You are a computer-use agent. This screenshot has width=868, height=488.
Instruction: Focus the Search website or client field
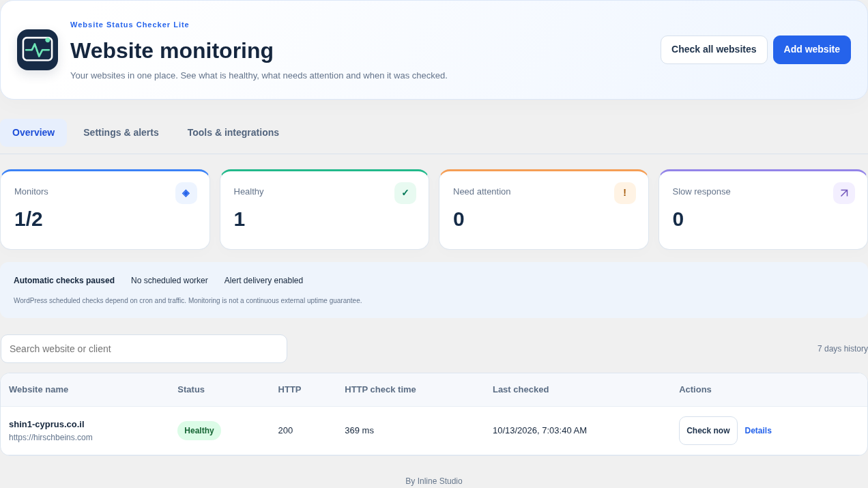pyautogui.click(x=144, y=349)
